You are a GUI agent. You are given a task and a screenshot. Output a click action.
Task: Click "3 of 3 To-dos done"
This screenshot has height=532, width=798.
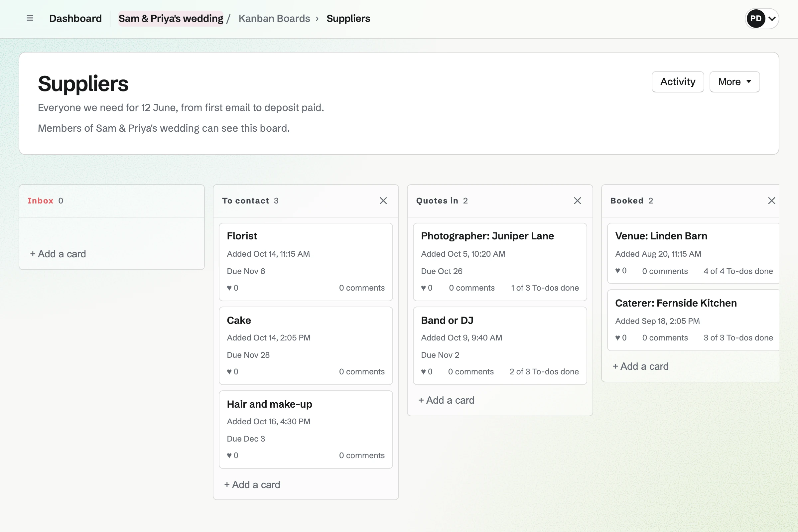click(738, 337)
